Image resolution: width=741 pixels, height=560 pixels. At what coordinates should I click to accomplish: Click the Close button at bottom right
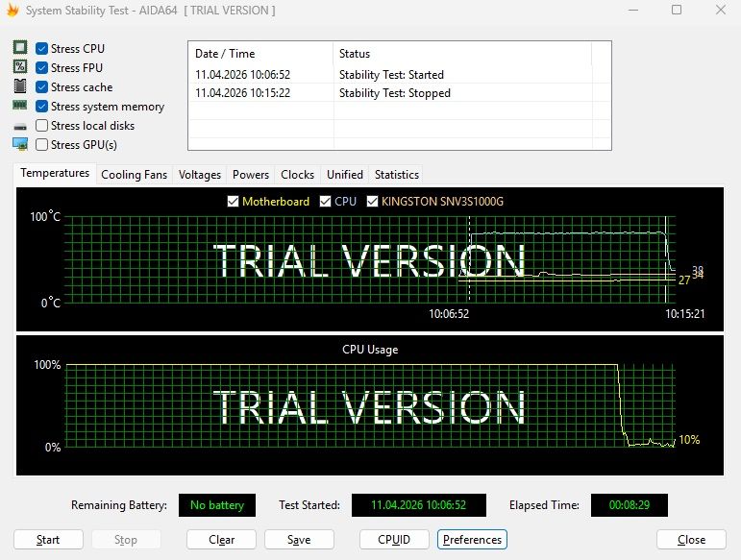click(x=691, y=540)
